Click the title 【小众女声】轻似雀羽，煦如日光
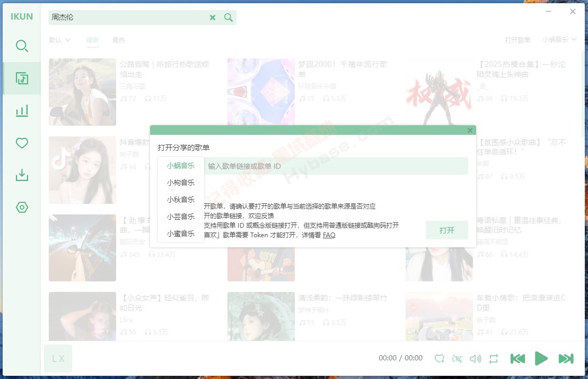 click(x=164, y=303)
